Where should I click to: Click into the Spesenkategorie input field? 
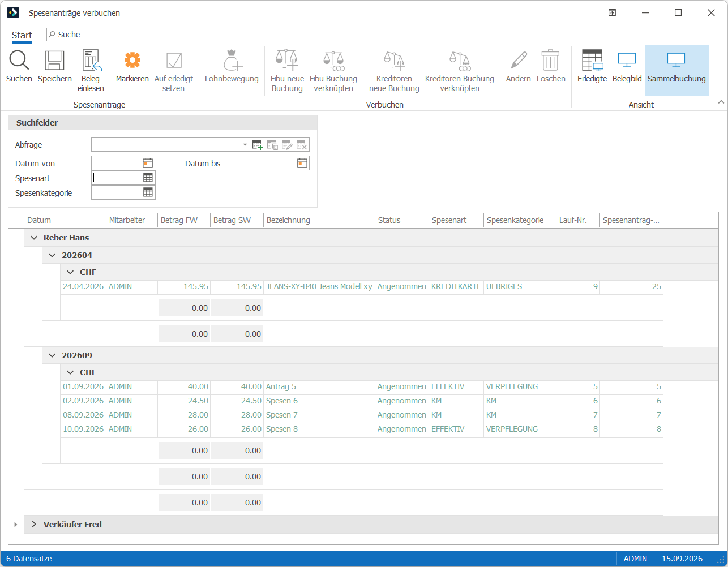coord(117,192)
